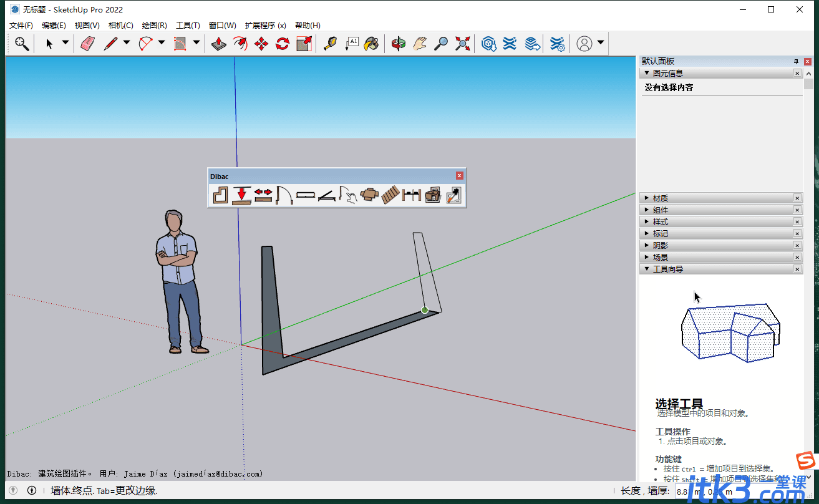Click the Zoom magnifier tool
Image resolution: width=819 pixels, height=504 pixels.
click(441, 44)
